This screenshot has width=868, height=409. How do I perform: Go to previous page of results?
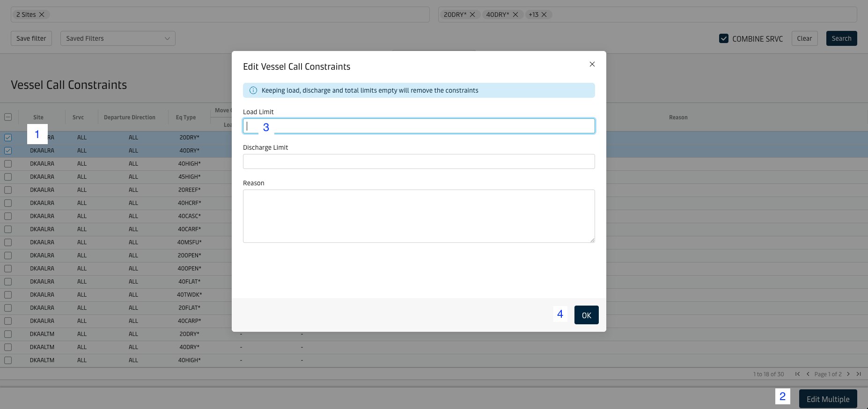tap(808, 374)
